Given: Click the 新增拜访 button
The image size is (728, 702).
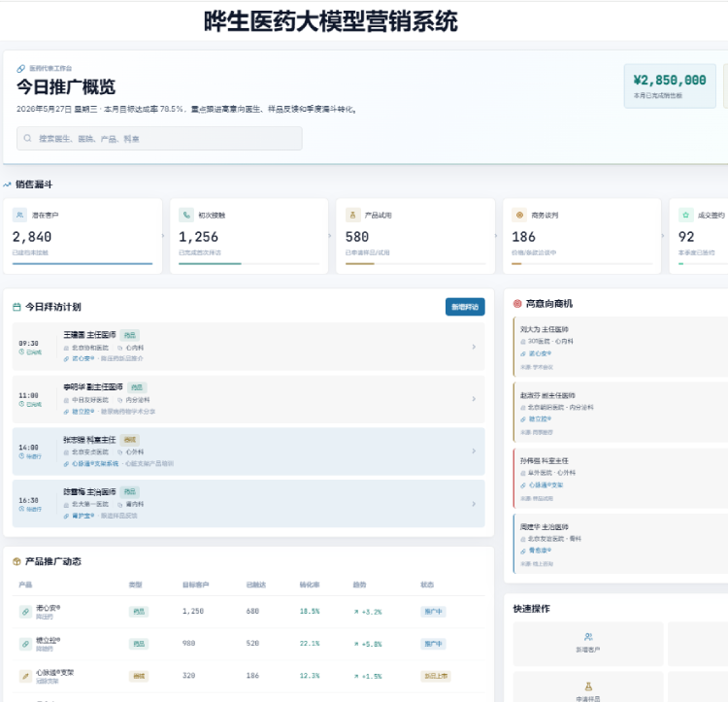Looking at the screenshot, I should (x=465, y=307).
